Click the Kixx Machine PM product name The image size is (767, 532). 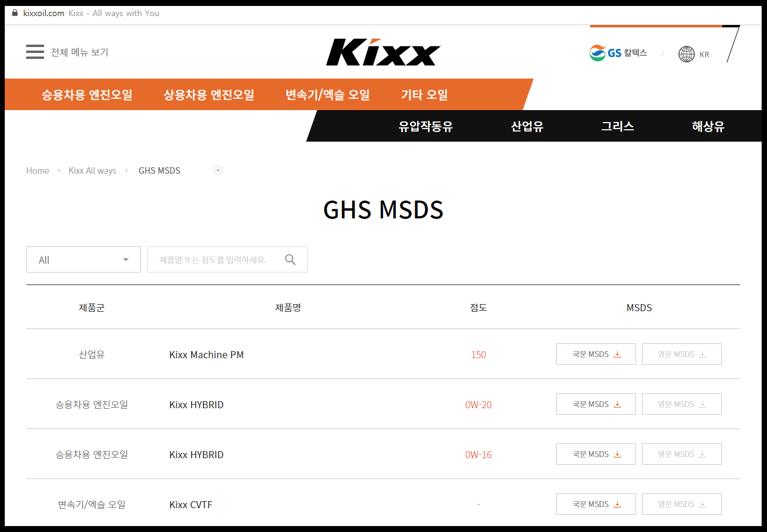pyautogui.click(x=206, y=355)
